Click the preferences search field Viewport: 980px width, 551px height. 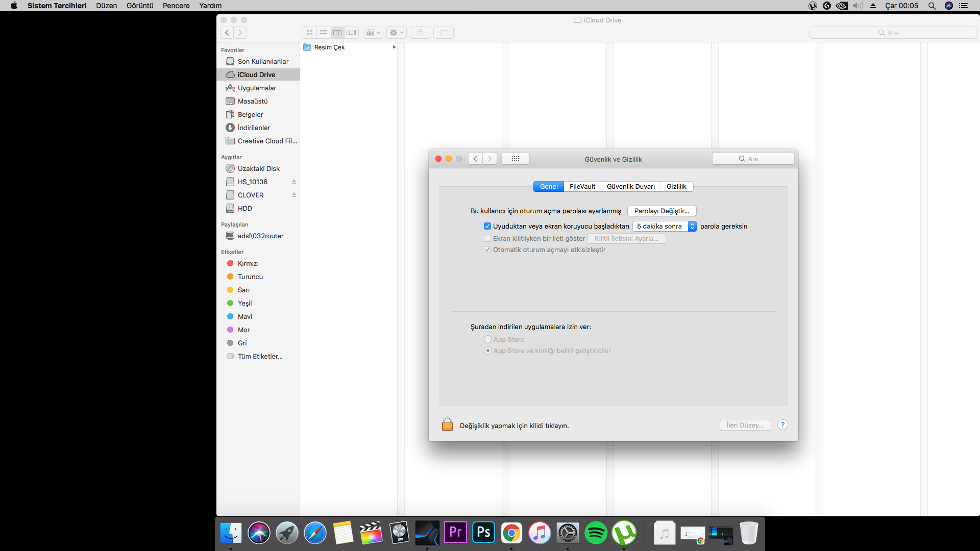753,159
